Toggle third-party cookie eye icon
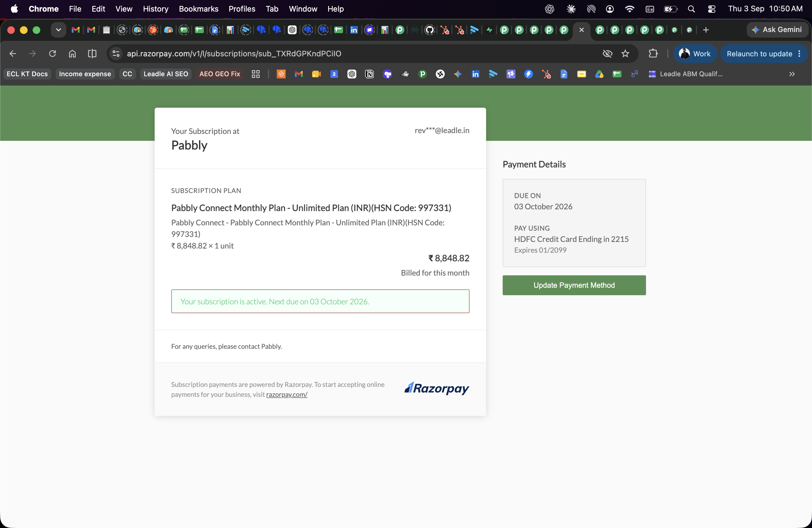This screenshot has width=812, height=528. tap(607, 54)
